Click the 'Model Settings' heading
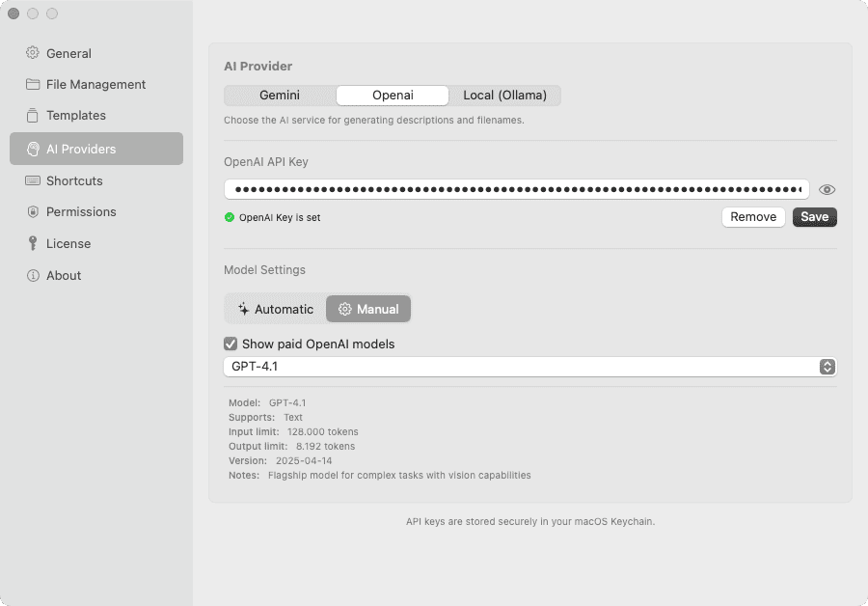The width and height of the screenshot is (868, 606). pyautogui.click(x=264, y=270)
